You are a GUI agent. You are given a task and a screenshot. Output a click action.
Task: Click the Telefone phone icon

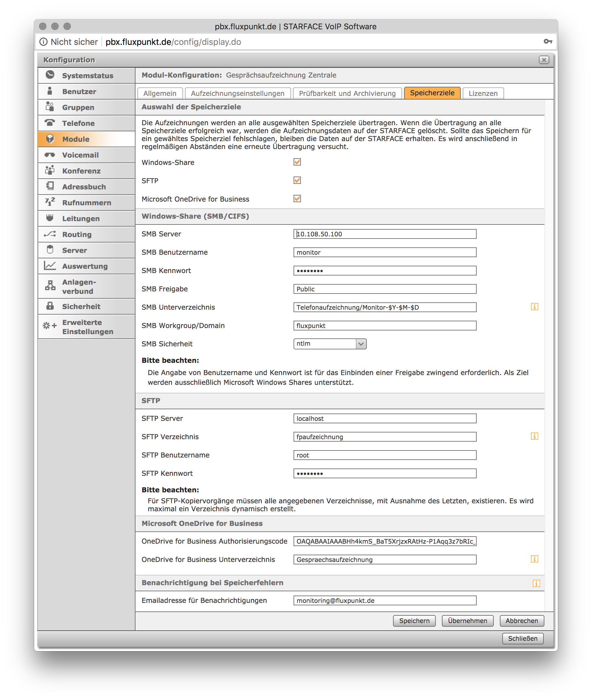click(x=50, y=122)
